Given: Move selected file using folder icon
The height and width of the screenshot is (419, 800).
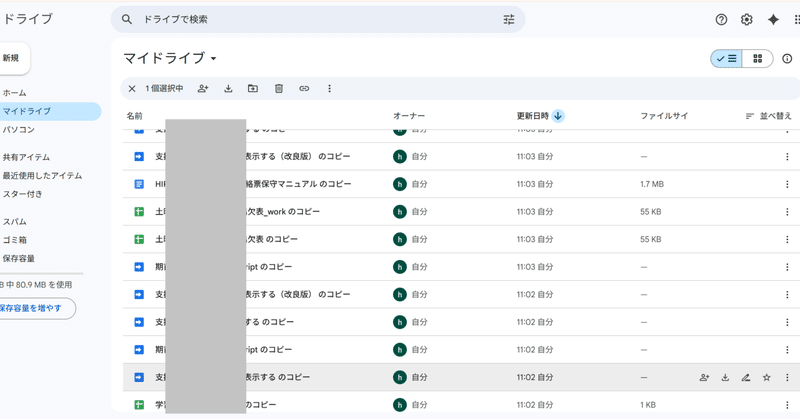Looking at the screenshot, I should click(x=253, y=89).
